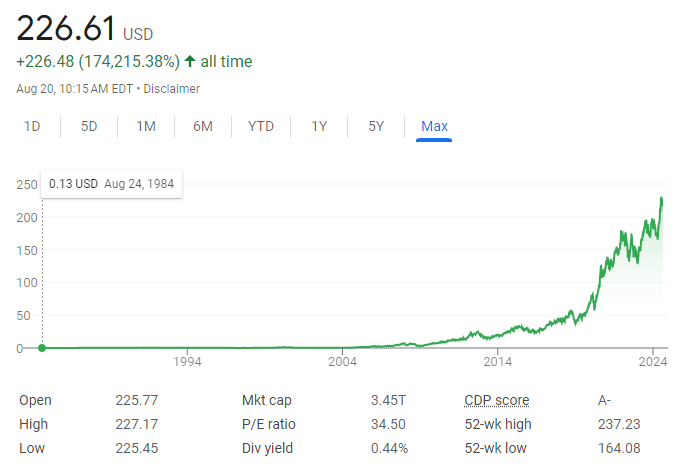The image size is (682, 475).
Task: Click the green chart start point dot
Action: click(42, 348)
